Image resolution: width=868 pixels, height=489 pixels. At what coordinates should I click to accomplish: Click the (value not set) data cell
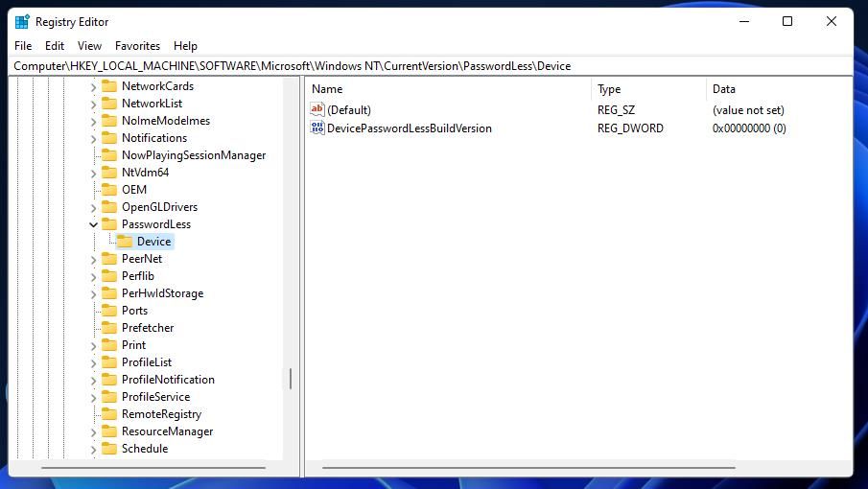[x=748, y=109]
